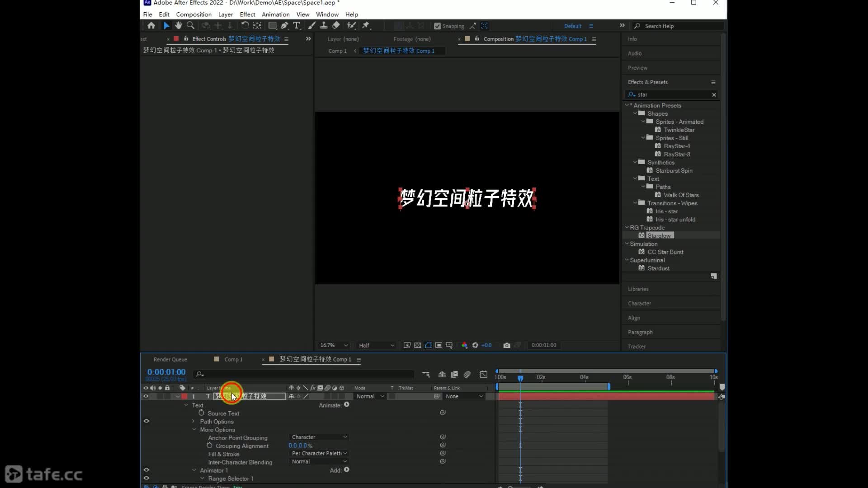Toggle the transparency grid icon
The width and height of the screenshot is (868, 488).
click(x=417, y=345)
